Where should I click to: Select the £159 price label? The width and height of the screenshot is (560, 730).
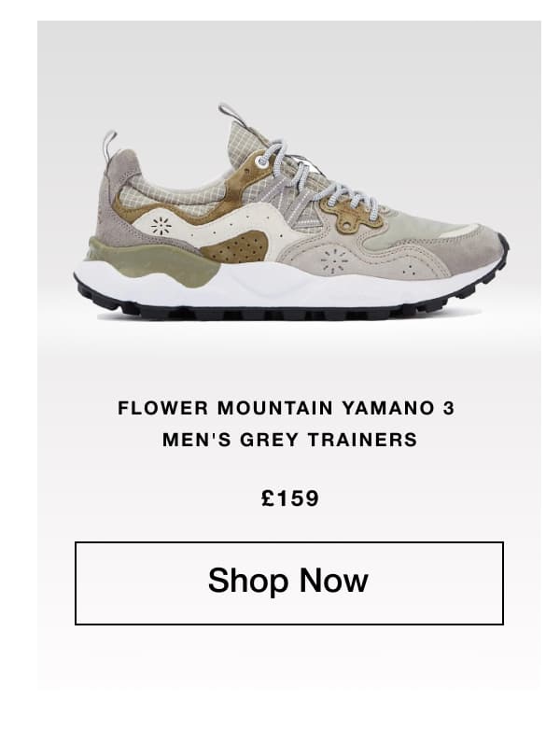tap(290, 498)
